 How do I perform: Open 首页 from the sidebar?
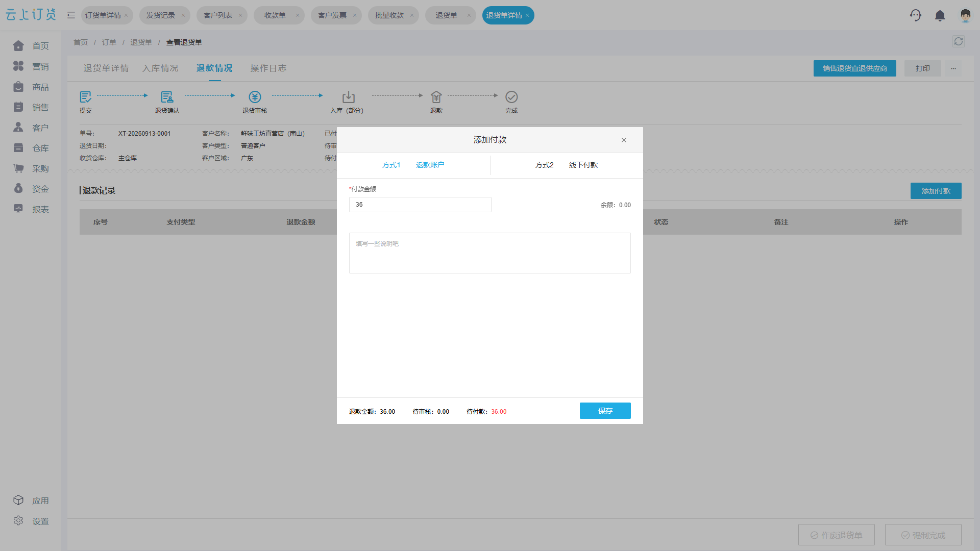click(x=31, y=46)
